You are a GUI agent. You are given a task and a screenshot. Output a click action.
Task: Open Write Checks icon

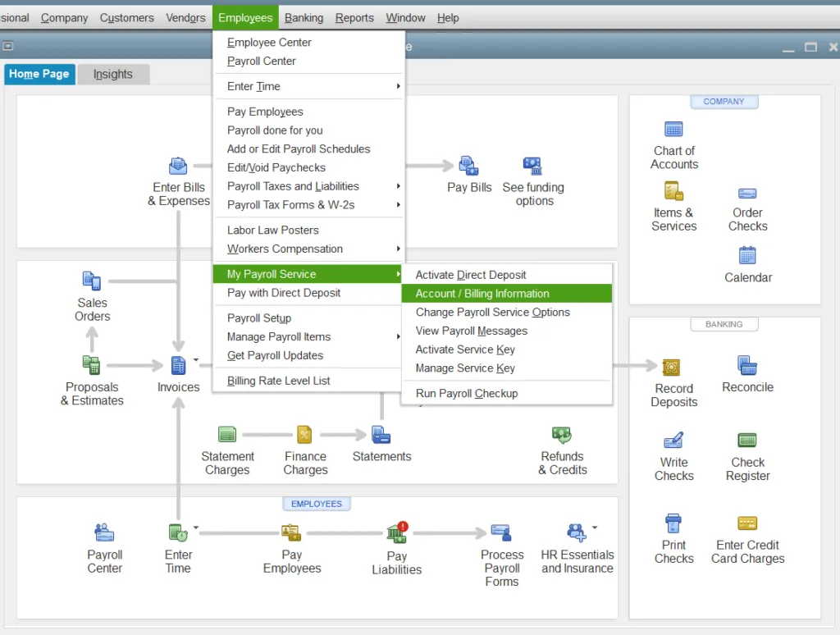pos(673,441)
